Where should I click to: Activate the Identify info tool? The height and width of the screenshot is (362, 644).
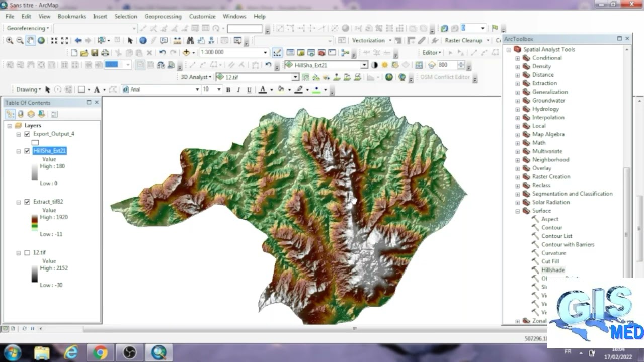pyautogui.click(x=143, y=41)
